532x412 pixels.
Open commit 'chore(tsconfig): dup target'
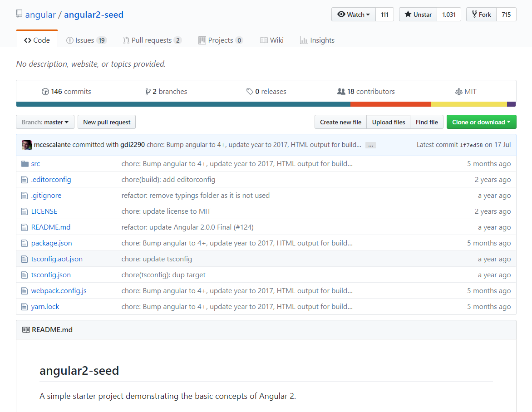tap(163, 275)
